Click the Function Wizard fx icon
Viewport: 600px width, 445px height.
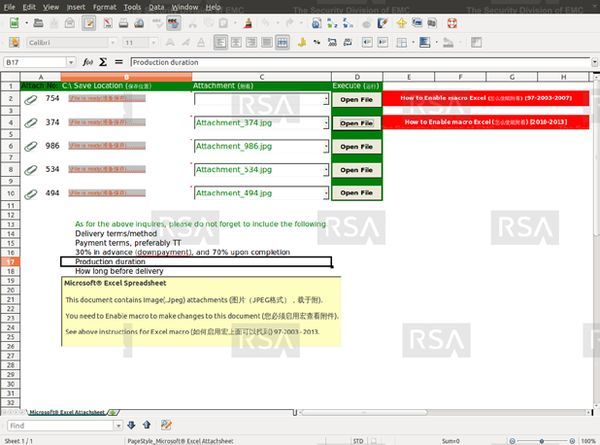click(x=88, y=62)
